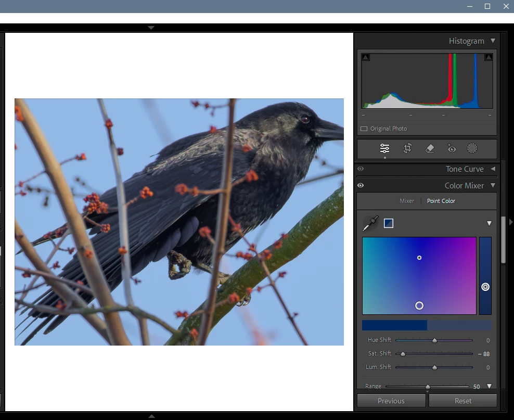
Task: Click the luminance strip ring handle
Action: coord(485,287)
